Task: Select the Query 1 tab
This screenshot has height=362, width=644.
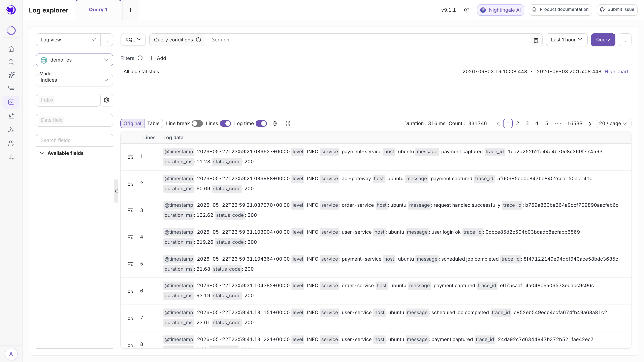Action: [x=98, y=10]
